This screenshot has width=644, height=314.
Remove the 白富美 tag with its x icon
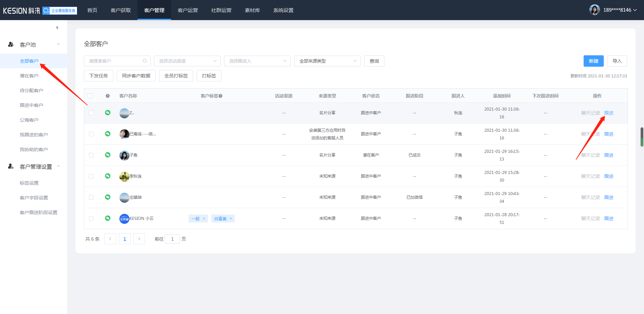(x=231, y=219)
